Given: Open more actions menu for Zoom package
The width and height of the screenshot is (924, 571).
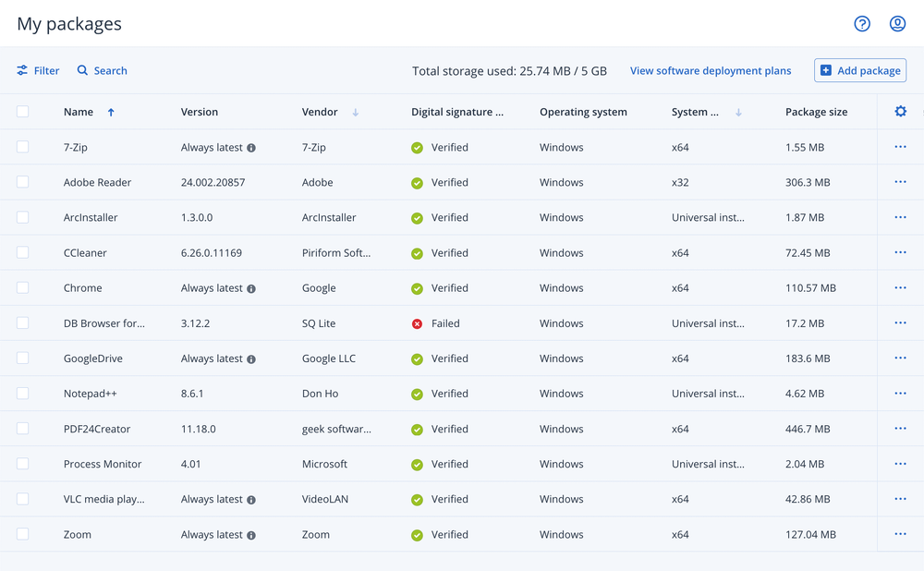Looking at the screenshot, I should pos(900,534).
